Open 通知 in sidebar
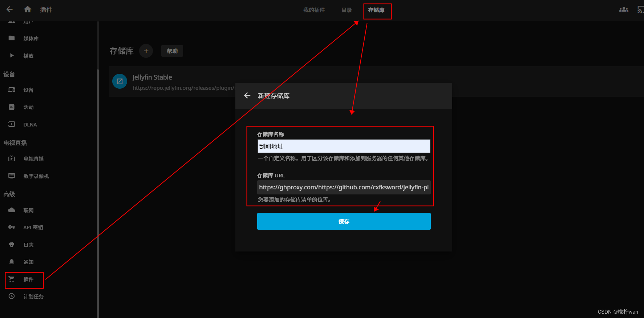Image resolution: width=644 pixels, height=318 pixels. (x=28, y=262)
